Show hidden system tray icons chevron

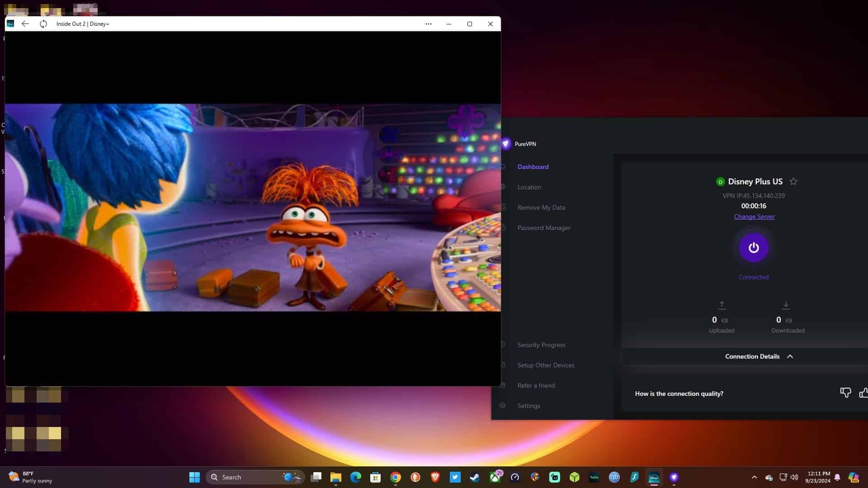coord(754,477)
